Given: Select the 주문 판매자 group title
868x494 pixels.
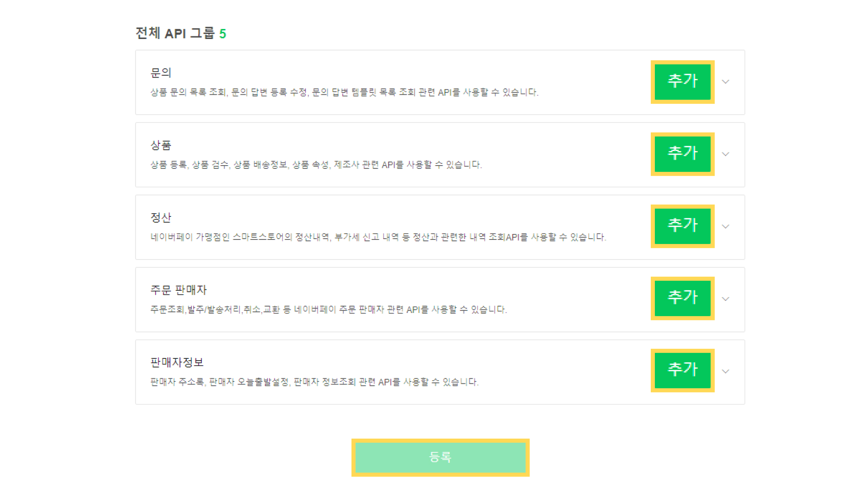Looking at the screenshot, I should coord(178,290).
